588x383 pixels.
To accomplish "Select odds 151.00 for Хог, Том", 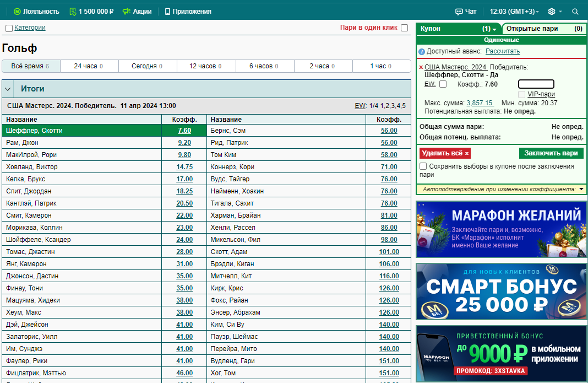I will click(x=389, y=373).
